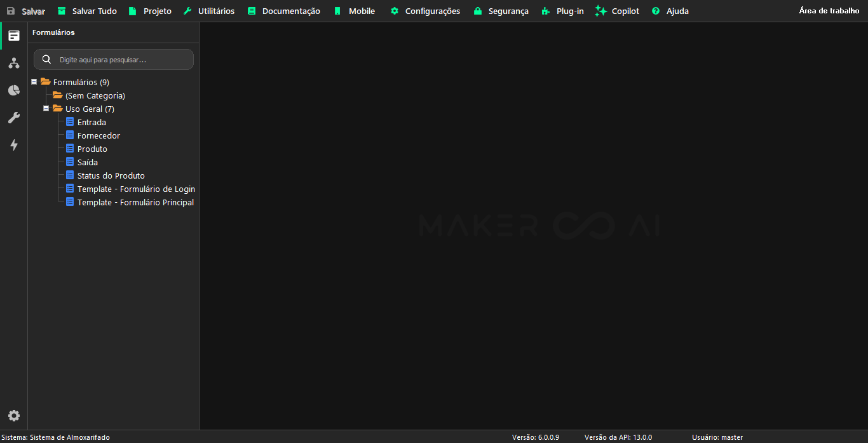The height and width of the screenshot is (443, 868).
Task: Click the (Sem Categoria) folder icon
Action: (57, 95)
